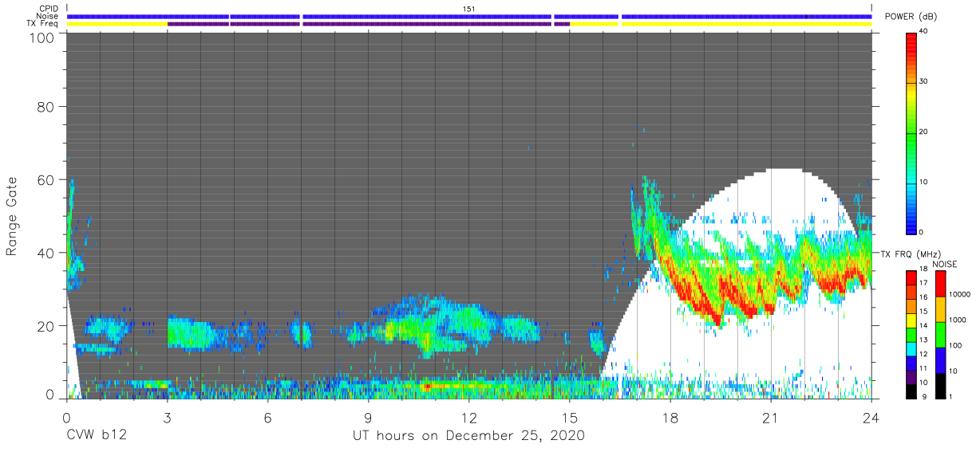Click the 100 label on NOISE scale

(954, 347)
